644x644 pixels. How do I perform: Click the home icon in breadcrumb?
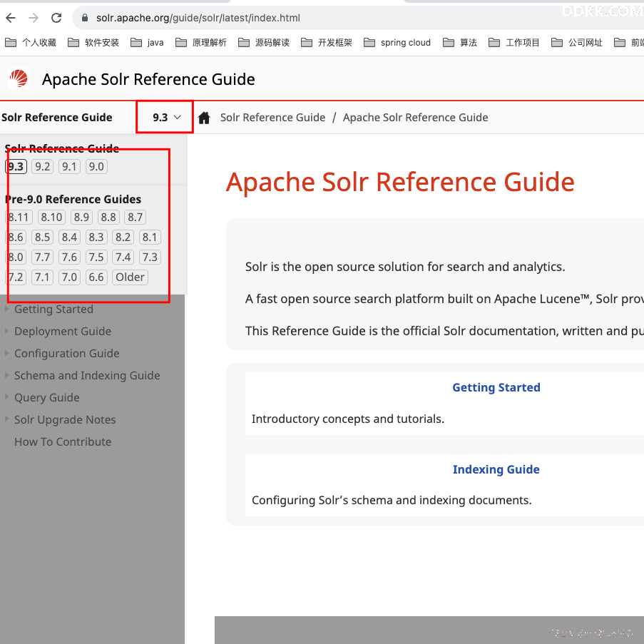(x=204, y=118)
